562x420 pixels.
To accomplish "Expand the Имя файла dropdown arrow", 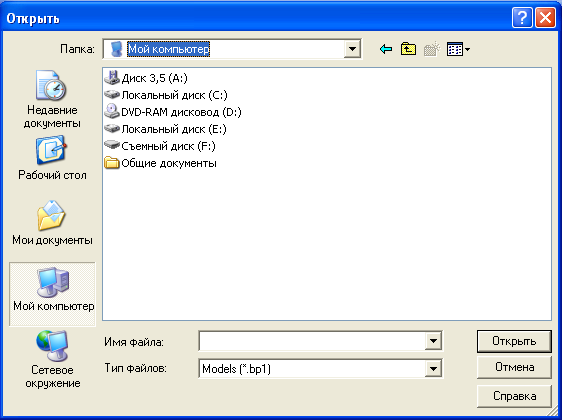I will pos(433,341).
